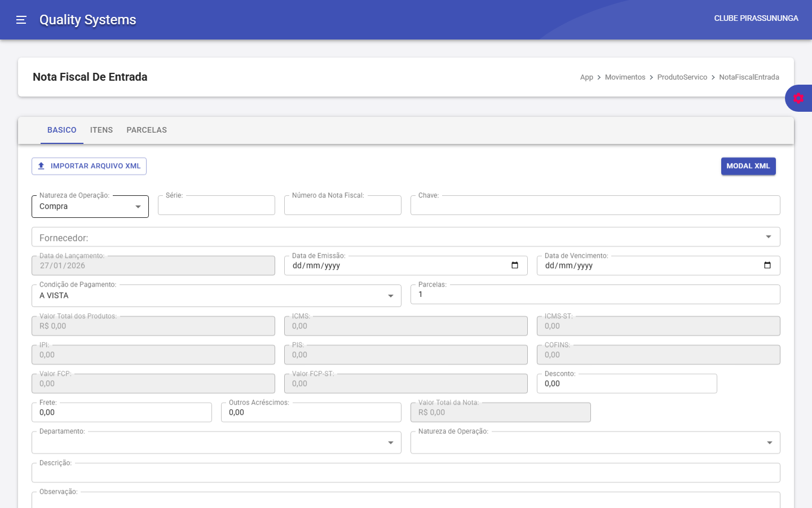812x508 pixels.
Task: Open Movimentos breadcrumb link
Action: click(625, 77)
